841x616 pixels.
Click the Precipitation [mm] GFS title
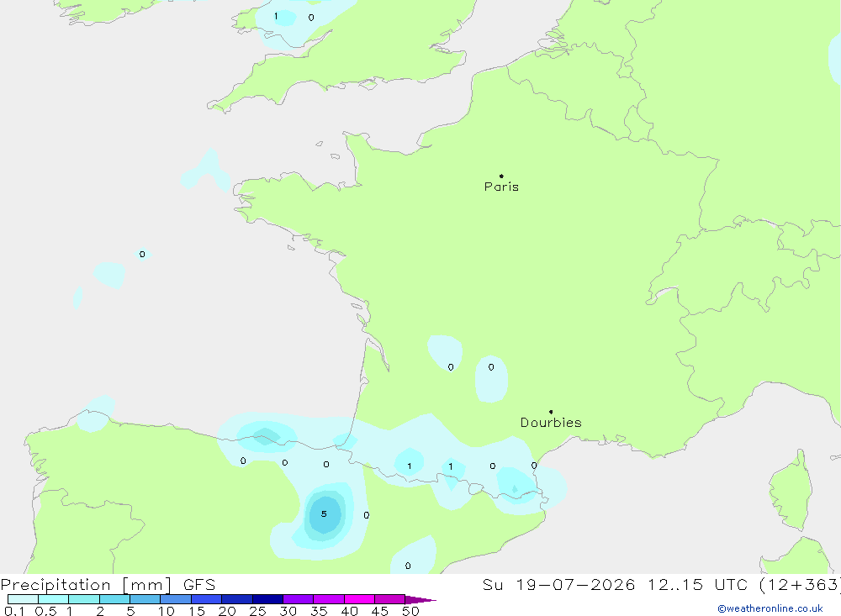pyautogui.click(x=108, y=585)
